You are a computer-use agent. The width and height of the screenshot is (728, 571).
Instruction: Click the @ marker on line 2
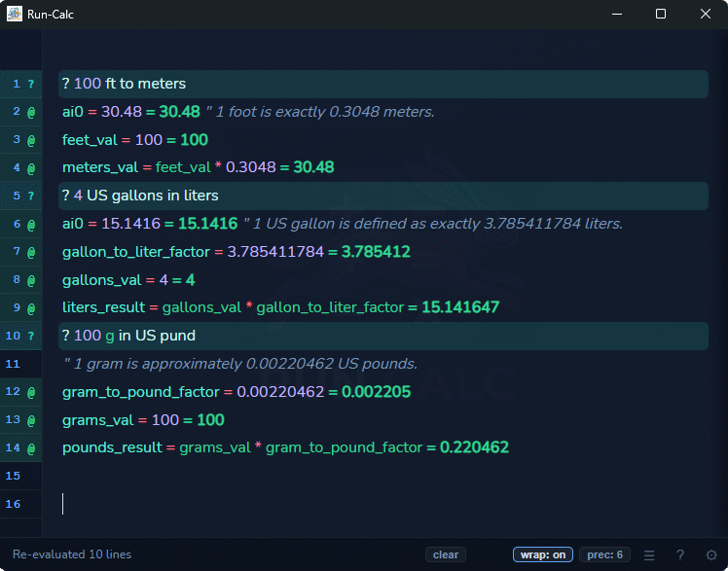(x=31, y=112)
